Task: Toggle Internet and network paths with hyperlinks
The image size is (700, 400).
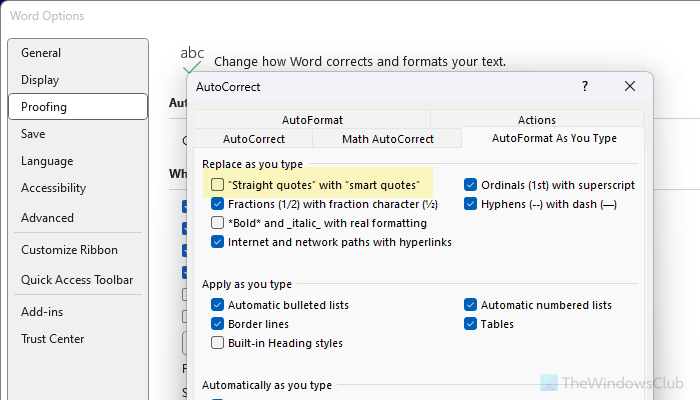Action: 218,242
